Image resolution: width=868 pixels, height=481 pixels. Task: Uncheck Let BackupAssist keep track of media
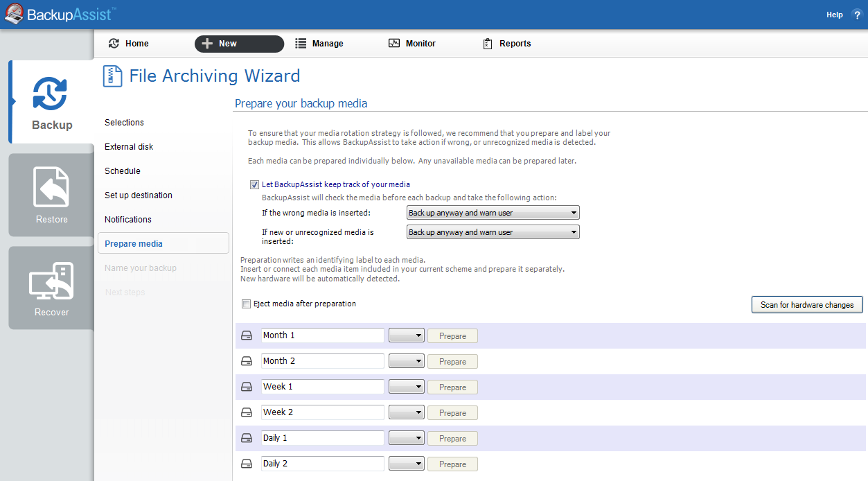[254, 185]
